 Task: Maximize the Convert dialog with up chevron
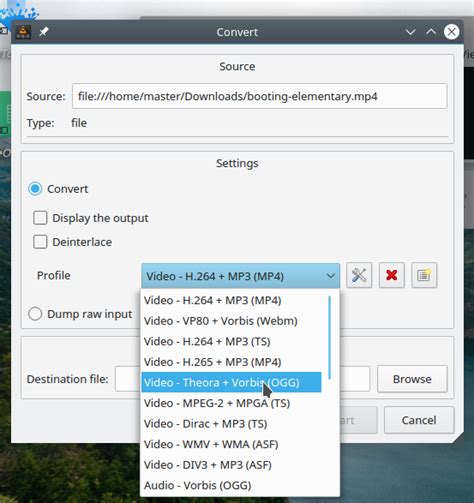pyautogui.click(x=431, y=32)
